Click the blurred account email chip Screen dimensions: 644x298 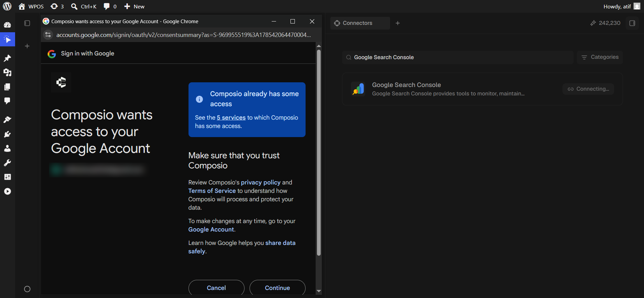click(x=97, y=170)
